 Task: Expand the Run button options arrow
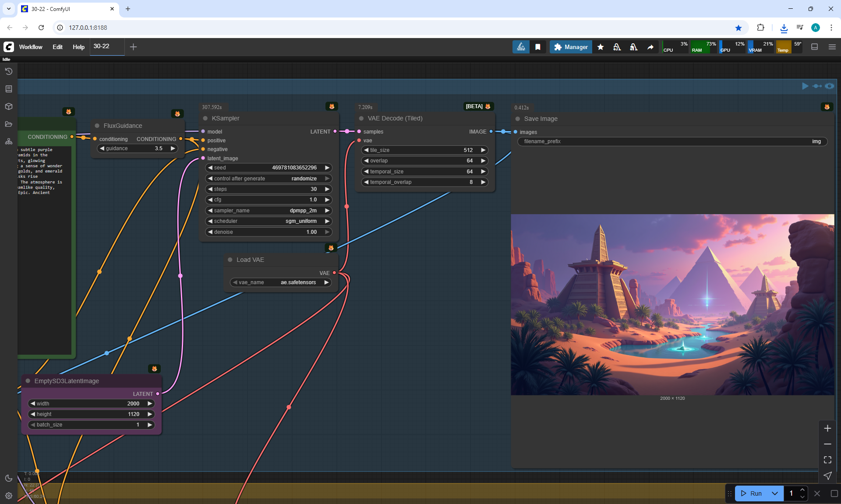[x=774, y=493]
